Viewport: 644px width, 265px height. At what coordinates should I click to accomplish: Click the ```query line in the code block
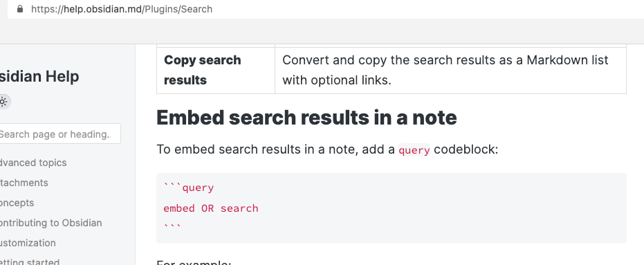pos(189,188)
